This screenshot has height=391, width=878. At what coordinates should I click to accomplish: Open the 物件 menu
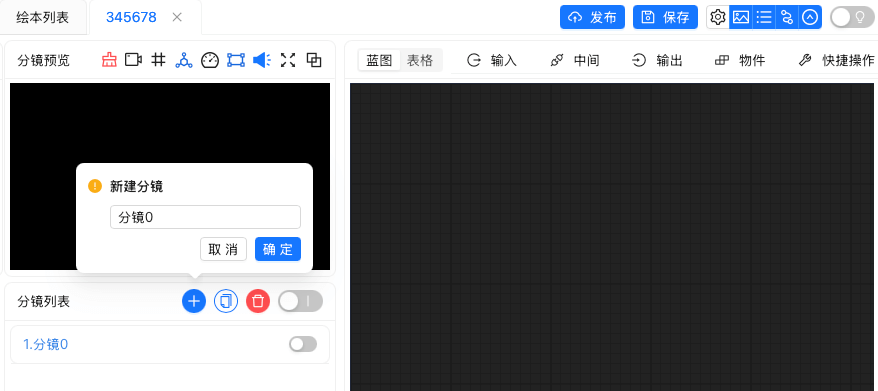click(x=740, y=60)
